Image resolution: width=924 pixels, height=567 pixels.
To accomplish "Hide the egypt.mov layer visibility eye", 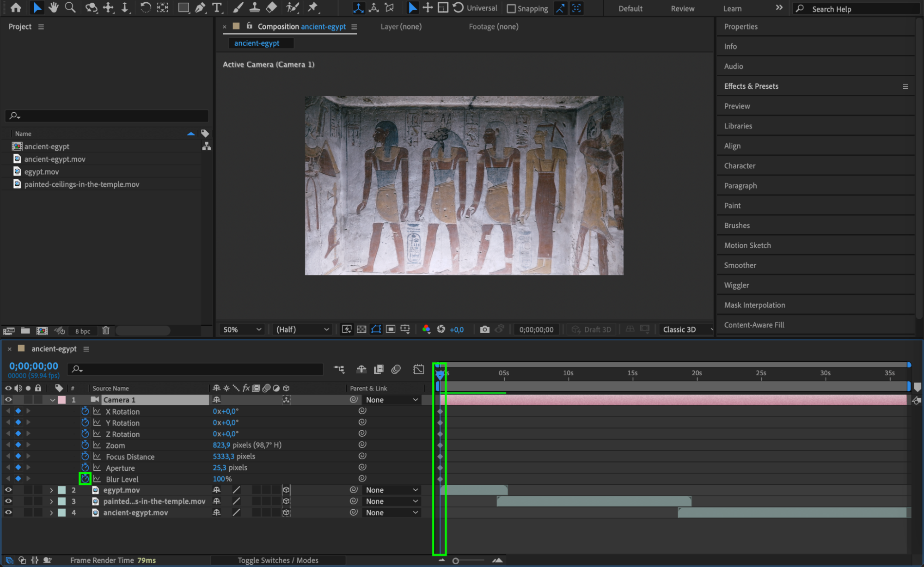I will tap(8, 490).
